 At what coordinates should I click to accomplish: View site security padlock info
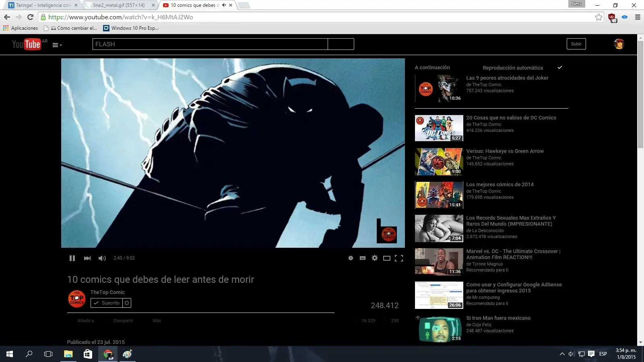tap(43, 17)
